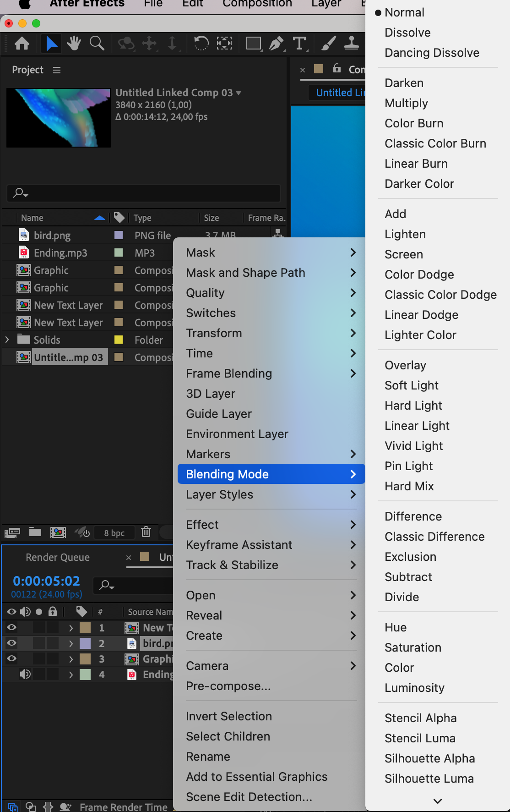Click the Project panel search field

(144, 193)
